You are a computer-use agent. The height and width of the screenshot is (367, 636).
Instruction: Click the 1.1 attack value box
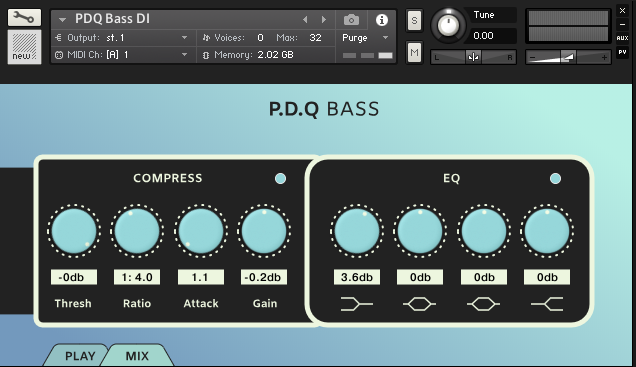pos(201,277)
